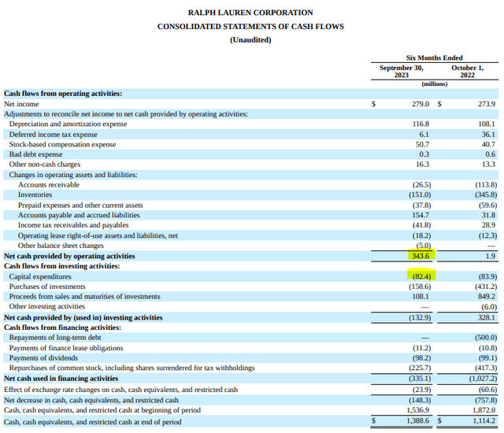Click the '(millions)' units label
The width and height of the screenshot is (504, 433).
click(x=434, y=83)
